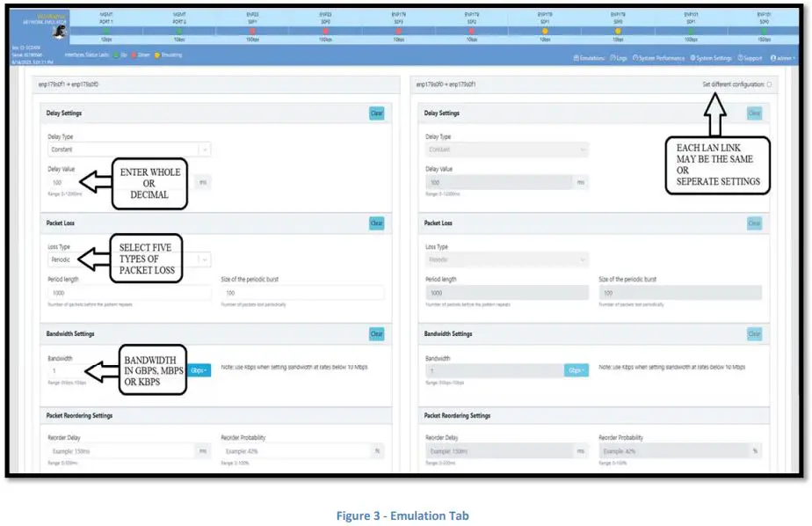Expand the left Loss Type dropdown
The width and height of the screenshot is (812, 526).
tap(207, 259)
